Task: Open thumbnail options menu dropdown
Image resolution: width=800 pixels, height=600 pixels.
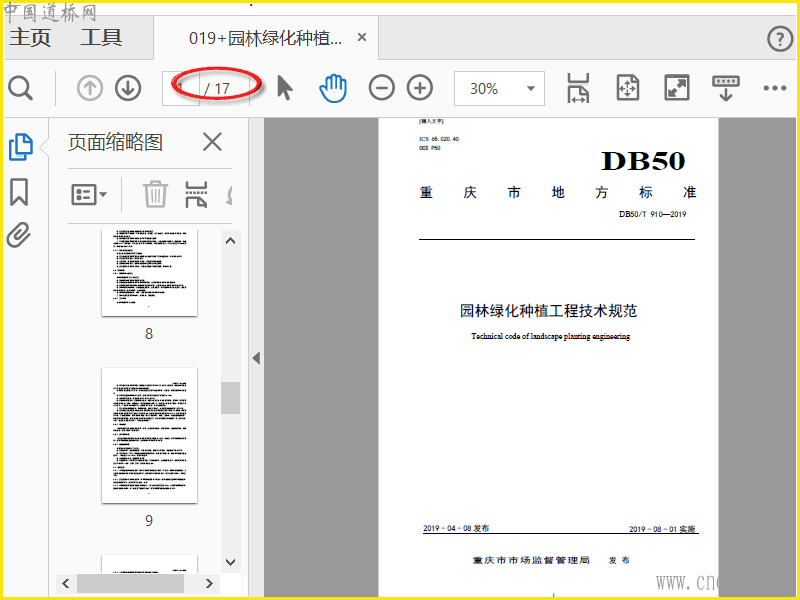Action: (x=89, y=194)
